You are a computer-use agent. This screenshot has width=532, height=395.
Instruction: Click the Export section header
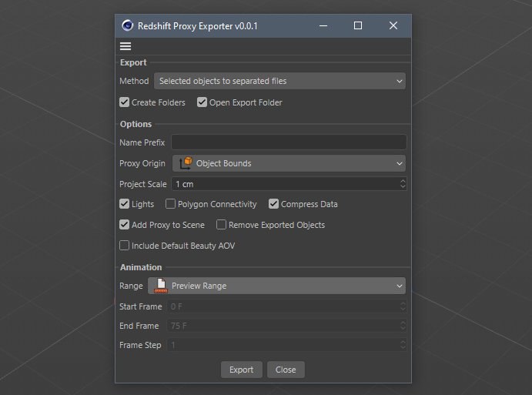click(133, 62)
